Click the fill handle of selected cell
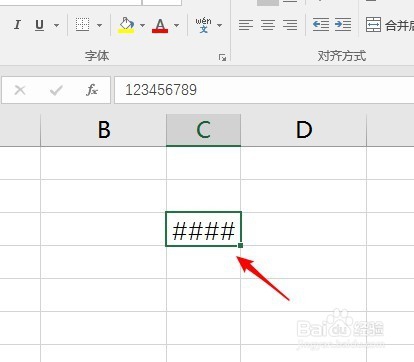The height and width of the screenshot is (362, 414). (241, 246)
